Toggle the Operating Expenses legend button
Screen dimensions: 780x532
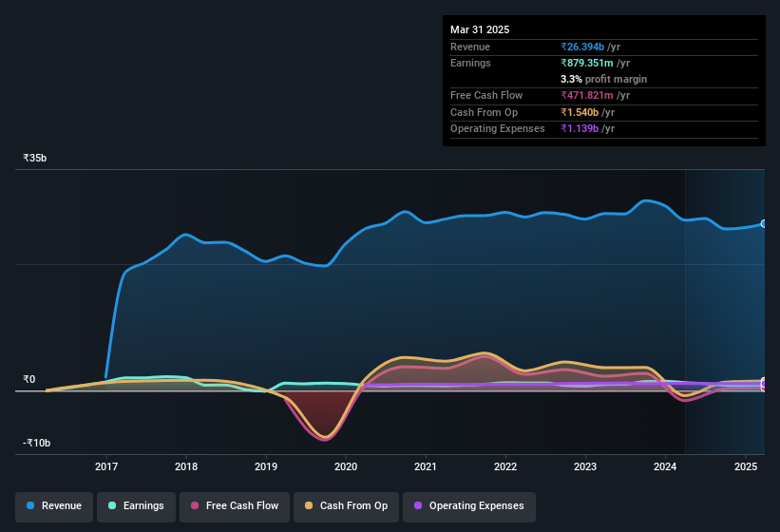[x=469, y=506]
